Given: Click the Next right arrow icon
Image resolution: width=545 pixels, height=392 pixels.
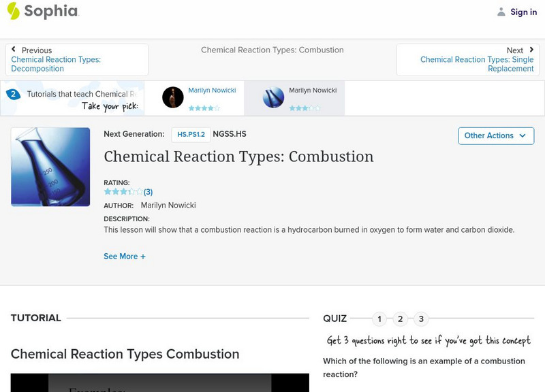Looking at the screenshot, I should coord(531,50).
